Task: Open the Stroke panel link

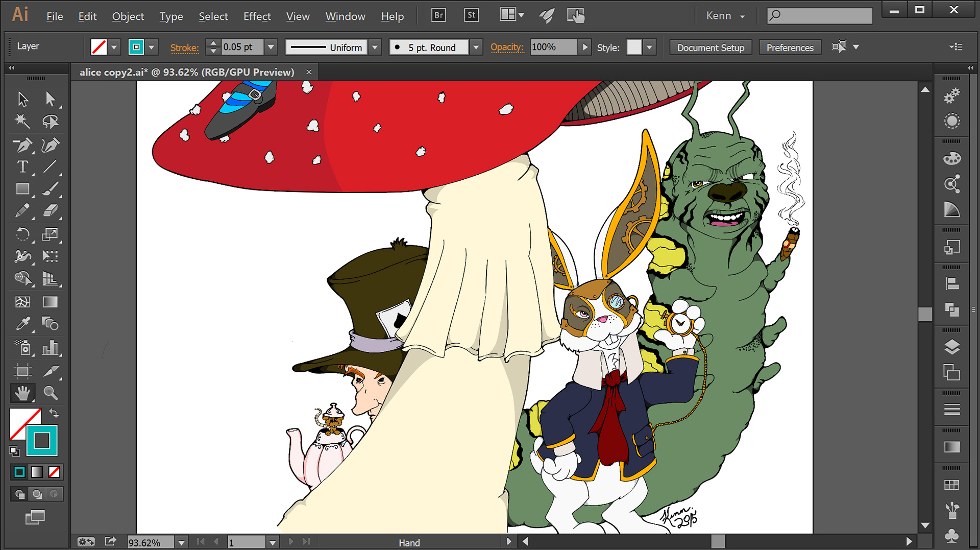Action: pos(184,47)
